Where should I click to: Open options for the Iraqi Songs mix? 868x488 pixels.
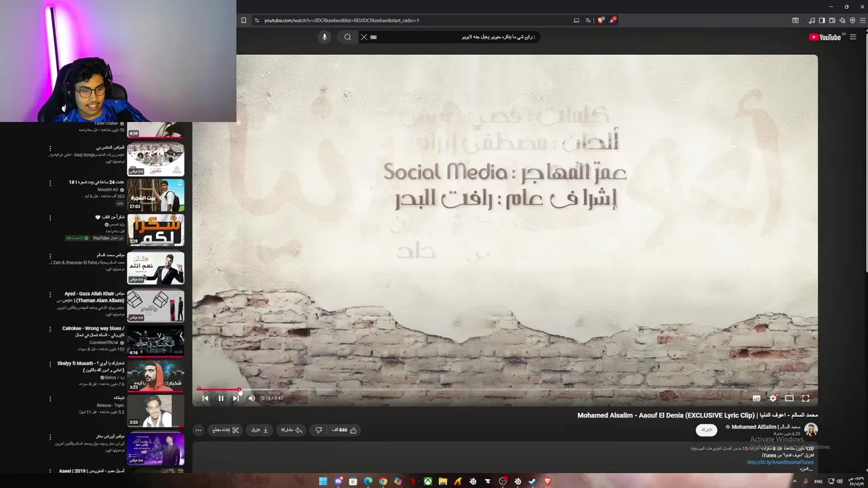click(50, 148)
